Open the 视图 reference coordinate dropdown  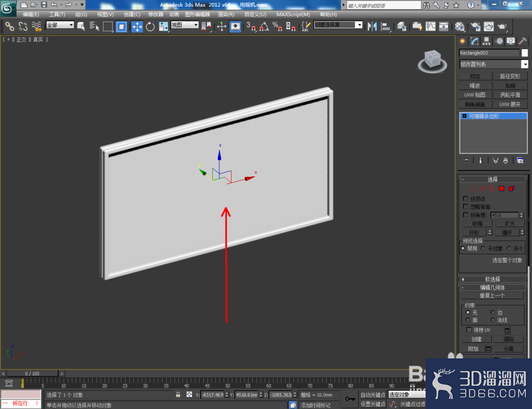(185, 25)
